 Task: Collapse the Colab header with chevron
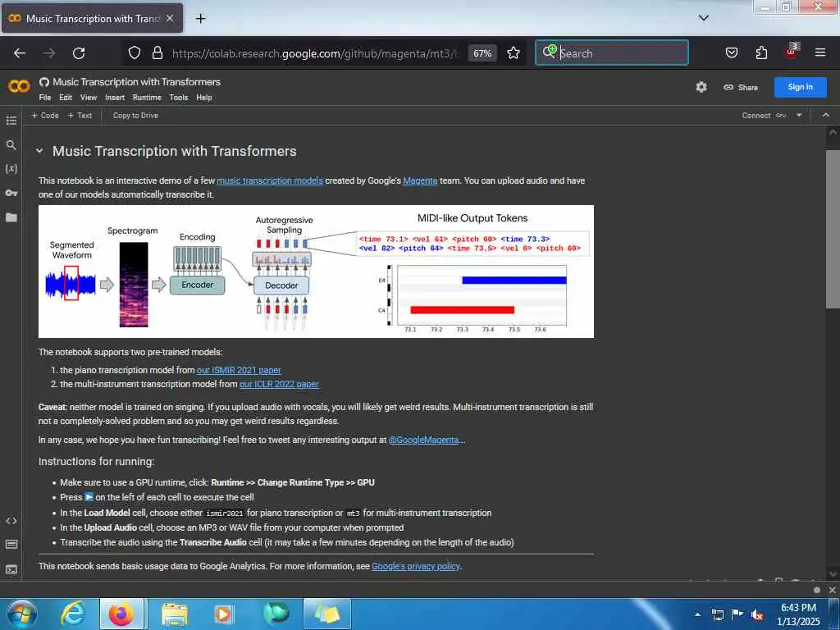pyautogui.click(x=825, y=115)
